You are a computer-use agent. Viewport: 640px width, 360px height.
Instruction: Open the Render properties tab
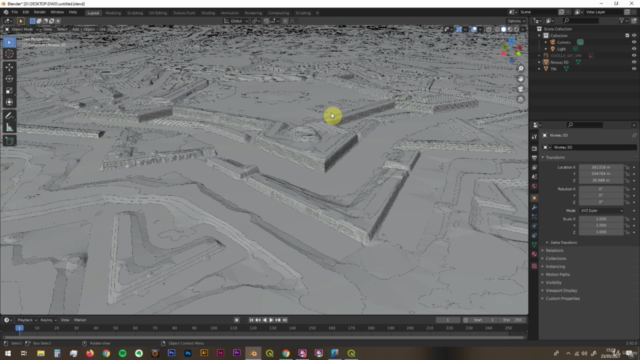(x=534, y=149)
